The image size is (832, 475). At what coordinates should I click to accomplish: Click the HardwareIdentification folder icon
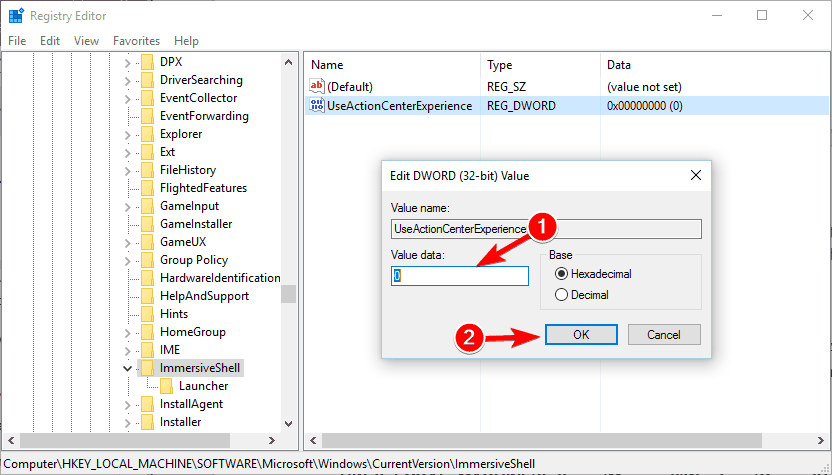coord(148,279)
